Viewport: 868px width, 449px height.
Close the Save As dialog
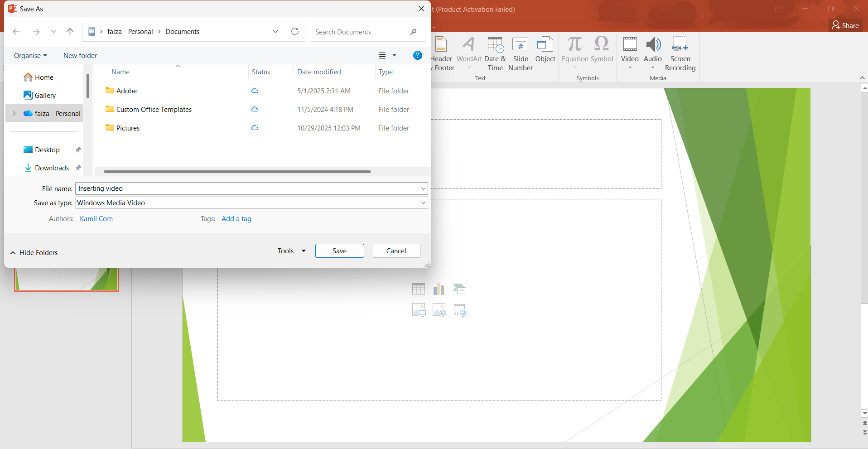[421, 9]
